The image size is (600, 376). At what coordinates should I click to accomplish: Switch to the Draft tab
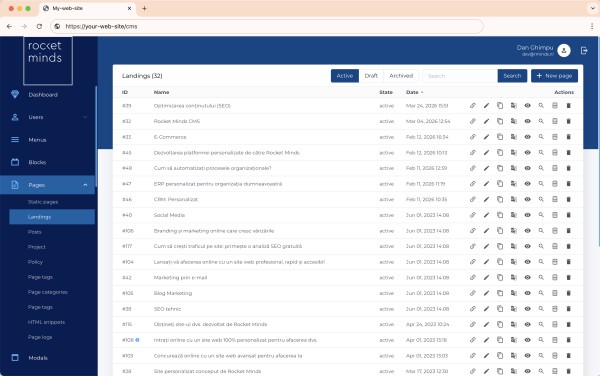371,76
